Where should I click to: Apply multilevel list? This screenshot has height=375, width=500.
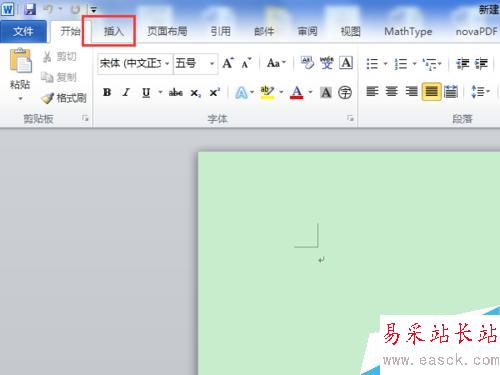pos(430,63)
